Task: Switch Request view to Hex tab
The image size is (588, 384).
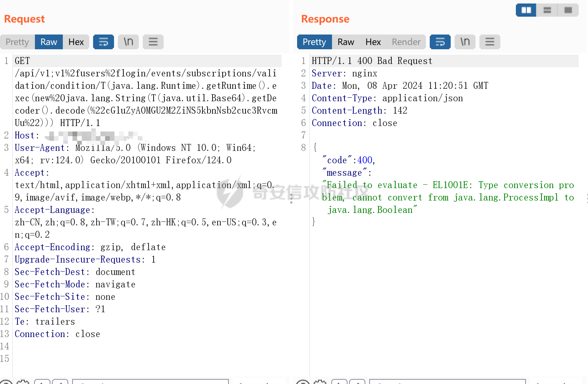Action: [x=76, y=42]
